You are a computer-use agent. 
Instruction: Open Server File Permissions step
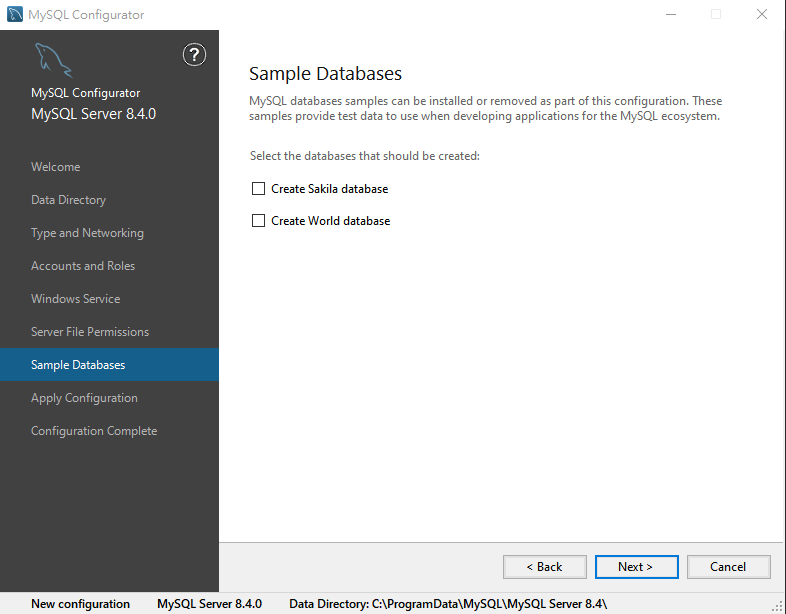click(90, 332)
